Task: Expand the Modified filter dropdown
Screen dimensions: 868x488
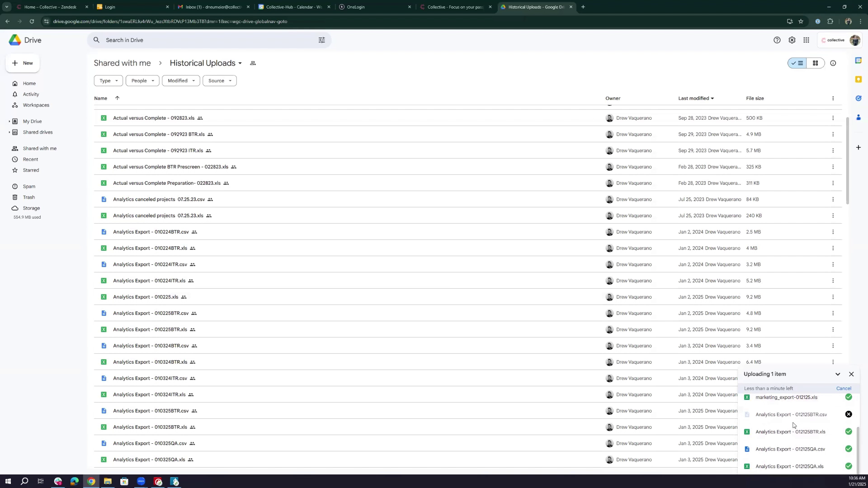Action: pyautogui.click(x=181, y=81)
